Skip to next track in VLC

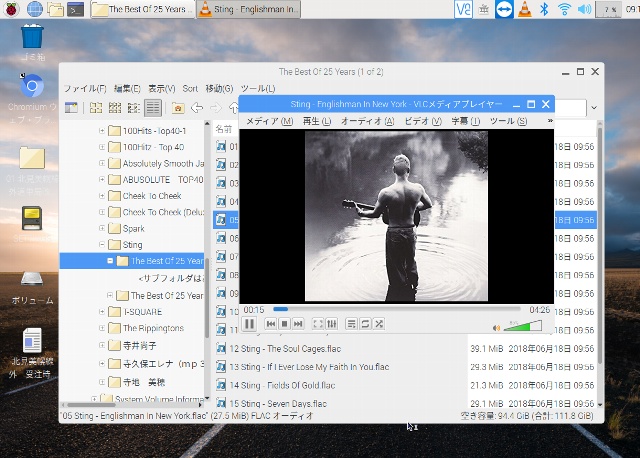pos(298,324)
